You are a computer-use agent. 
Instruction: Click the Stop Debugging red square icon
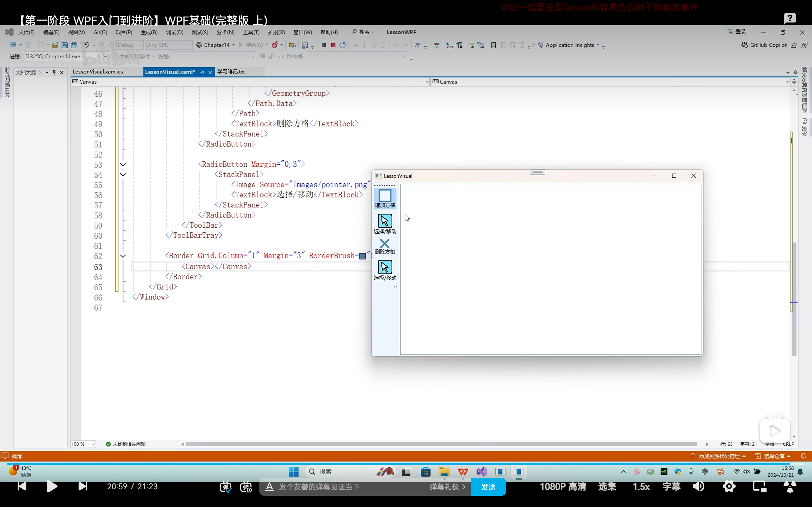[x=333, y=45]
